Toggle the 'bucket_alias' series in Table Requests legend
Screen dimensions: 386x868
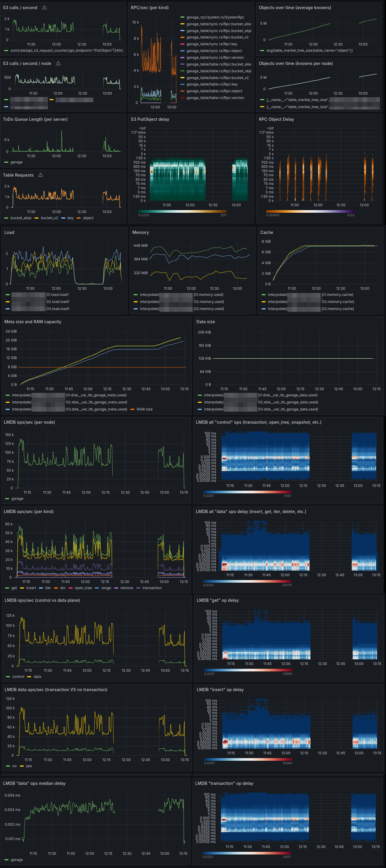[x=21, y=218]
